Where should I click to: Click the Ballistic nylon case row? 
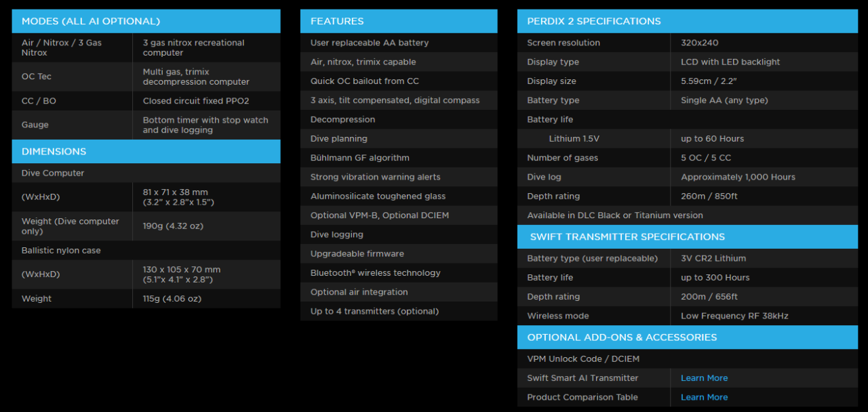(x=61, y=251)
